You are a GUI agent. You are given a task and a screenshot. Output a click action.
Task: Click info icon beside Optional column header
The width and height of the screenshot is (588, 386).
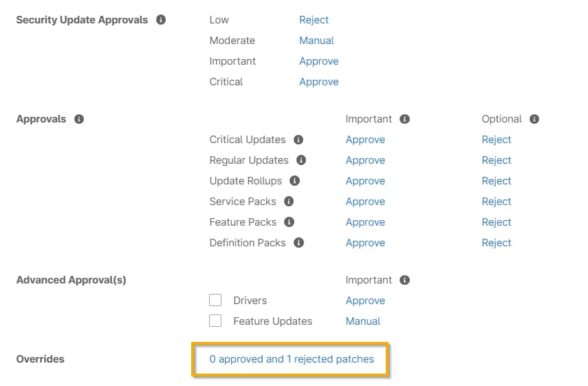click(534, 119)
